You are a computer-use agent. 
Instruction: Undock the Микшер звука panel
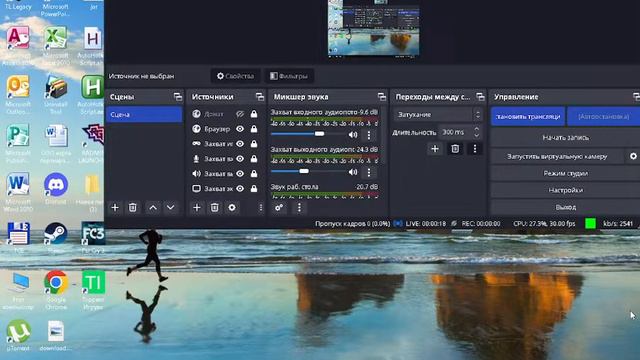click(382, 97)
